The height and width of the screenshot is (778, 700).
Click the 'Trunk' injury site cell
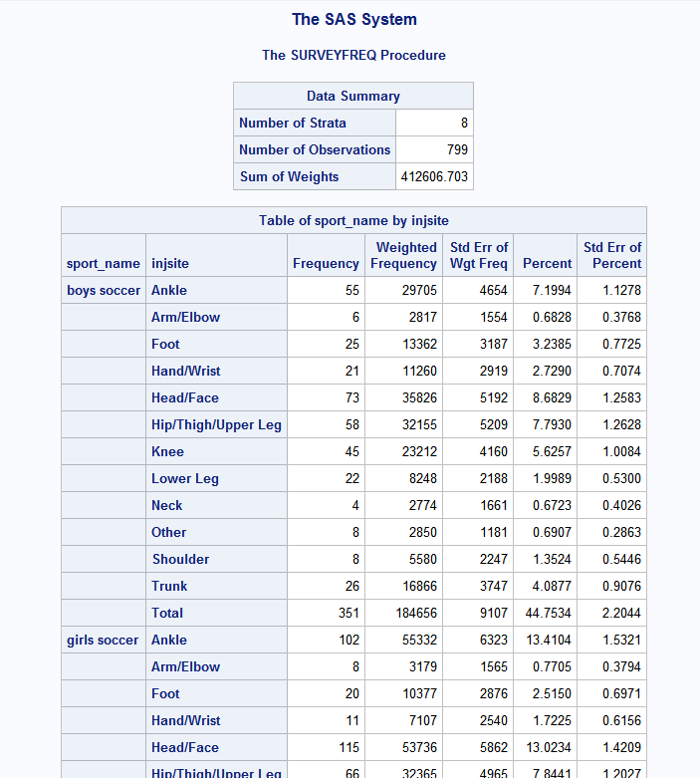coord(169,587)
